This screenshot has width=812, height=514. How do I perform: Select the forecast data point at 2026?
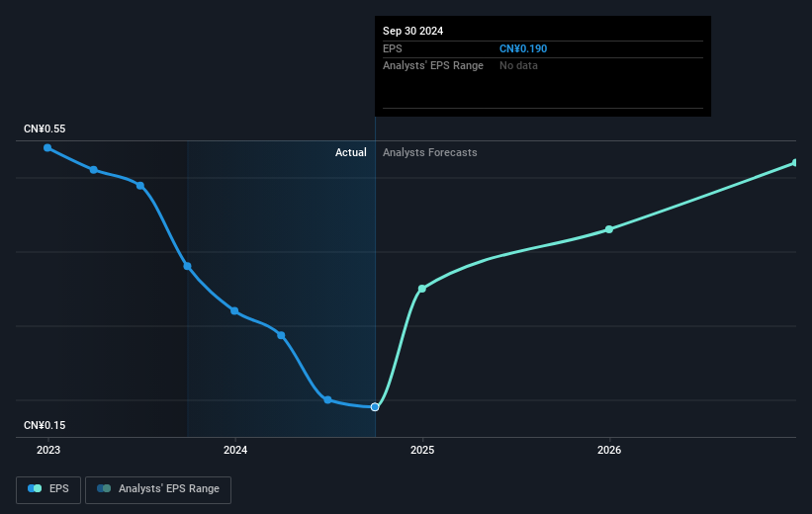point(609,229)
